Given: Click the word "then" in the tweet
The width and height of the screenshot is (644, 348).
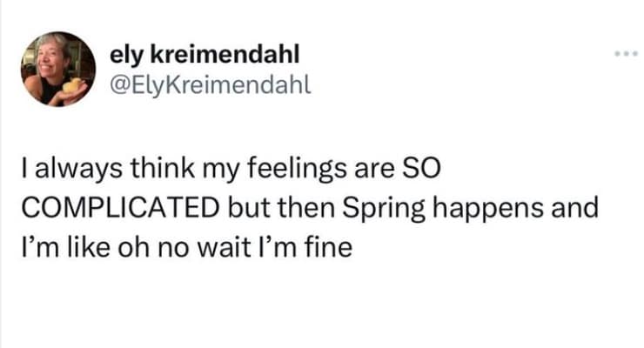Looking at the screenshot, I should click(287, 211).
